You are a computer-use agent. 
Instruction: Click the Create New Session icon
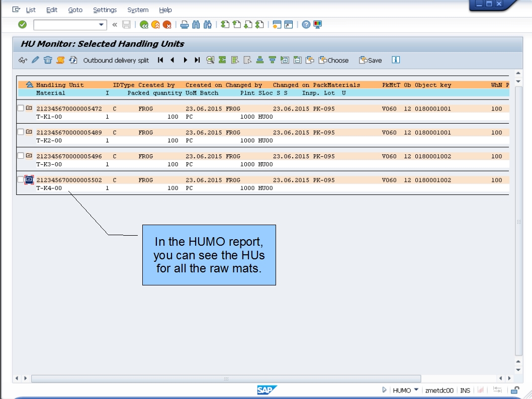point(277,25)
